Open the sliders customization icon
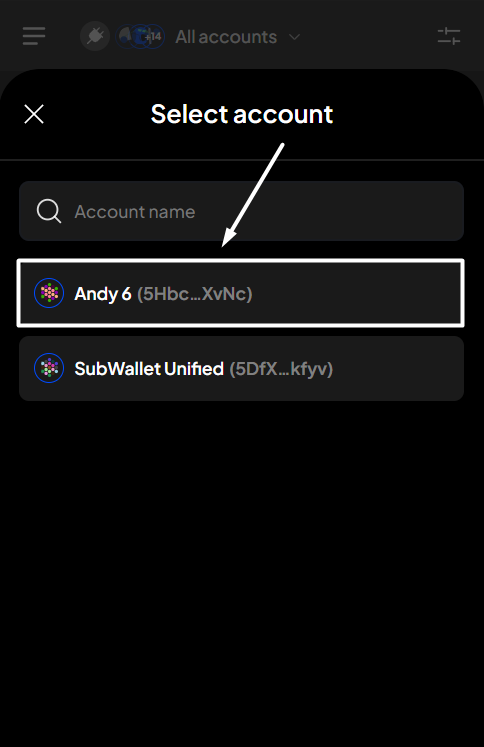This screenshot has height=747, width=484. 449,36
